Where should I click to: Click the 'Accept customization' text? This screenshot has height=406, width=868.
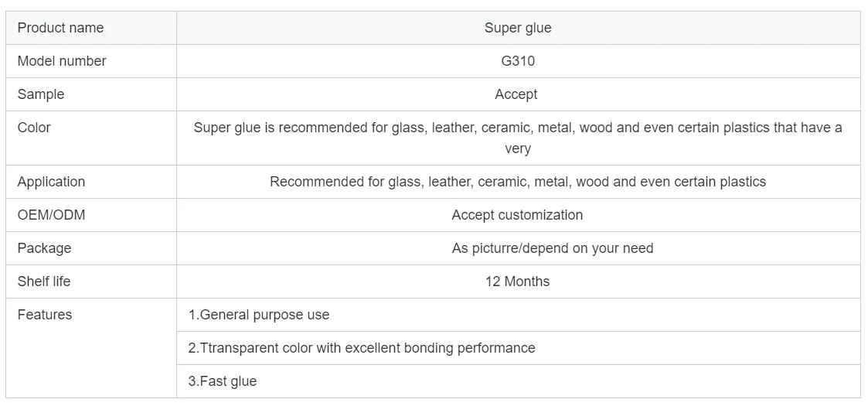coord(517,215)
